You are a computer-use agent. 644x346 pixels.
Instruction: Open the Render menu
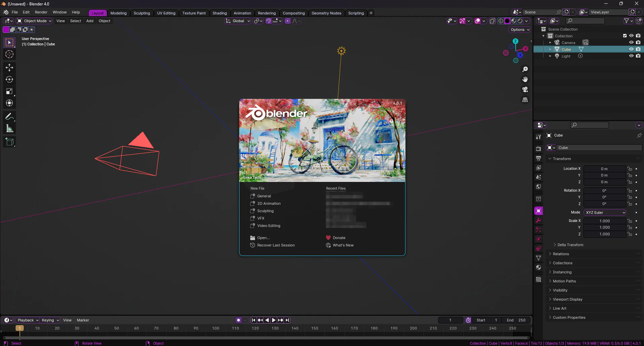click(41, 12)
